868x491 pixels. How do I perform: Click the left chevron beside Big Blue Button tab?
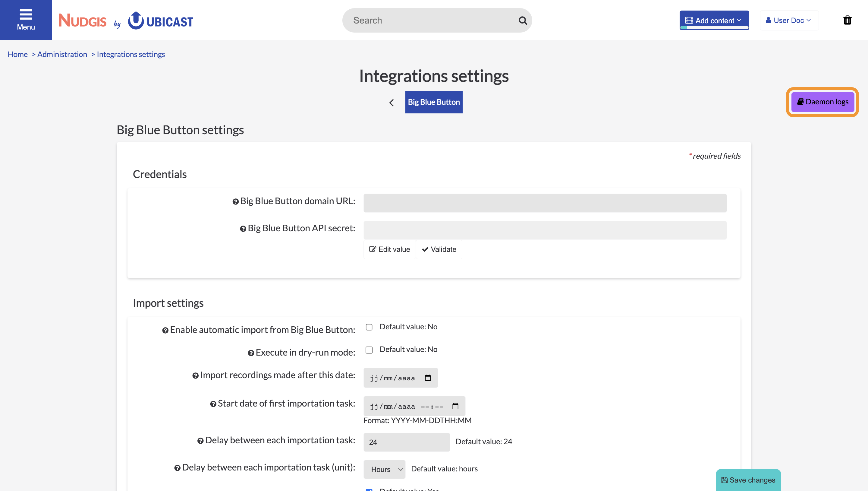tap(391, 103)
